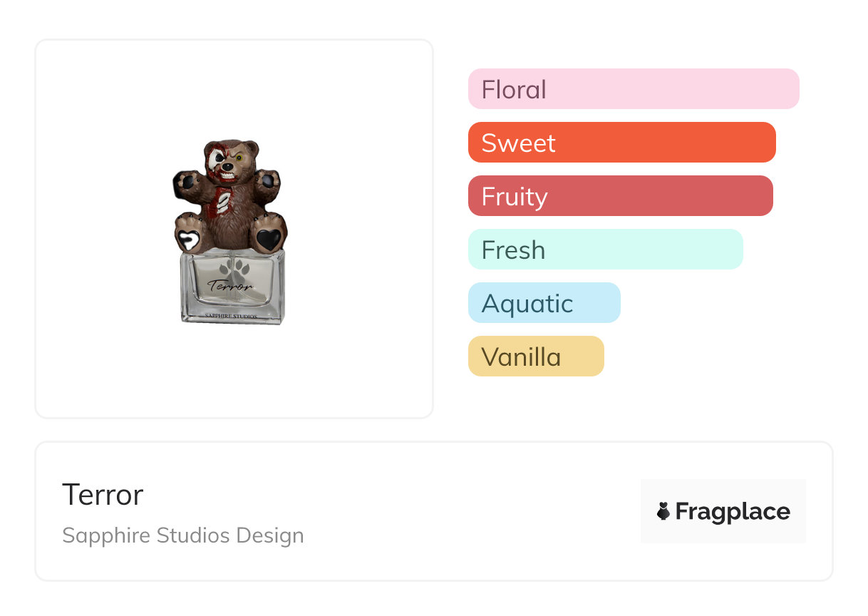Click the Fragplace perfume bottle logo icon

tap(663, 511)
